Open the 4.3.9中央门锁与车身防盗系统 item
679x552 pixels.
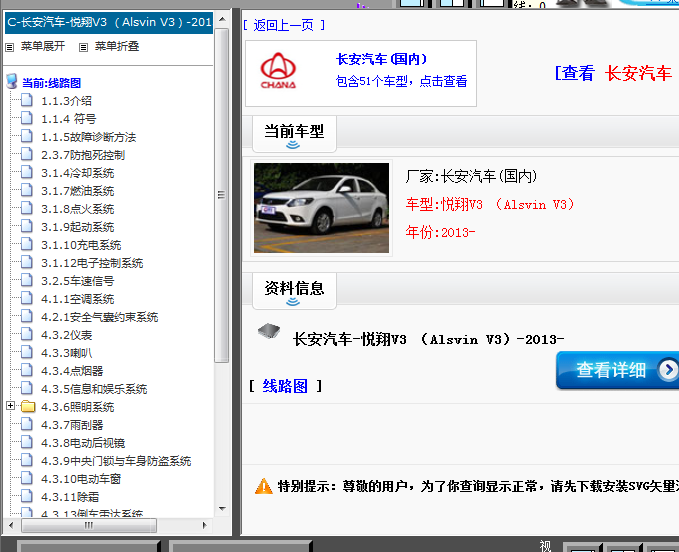pyautogui.click(x=116, y=461)
